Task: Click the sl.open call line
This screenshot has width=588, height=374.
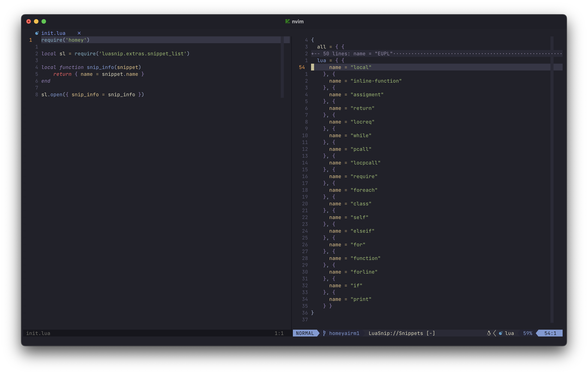Action: point(93,95)
